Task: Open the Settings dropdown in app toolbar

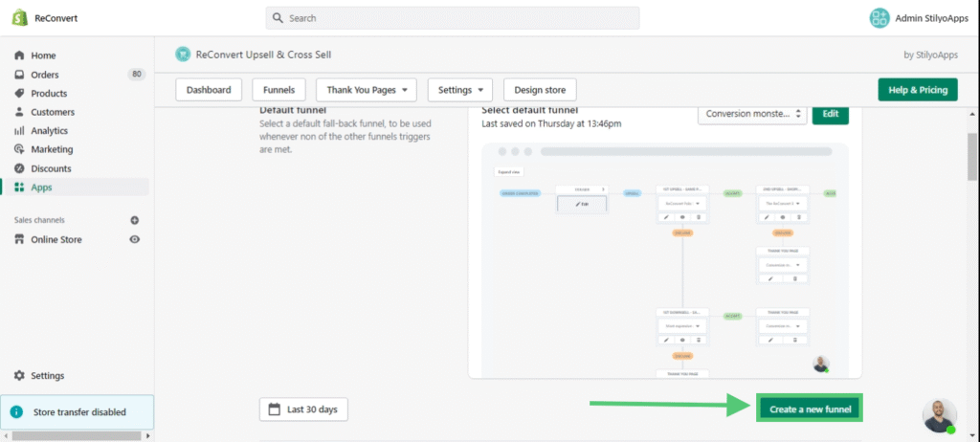Action: 460,90
